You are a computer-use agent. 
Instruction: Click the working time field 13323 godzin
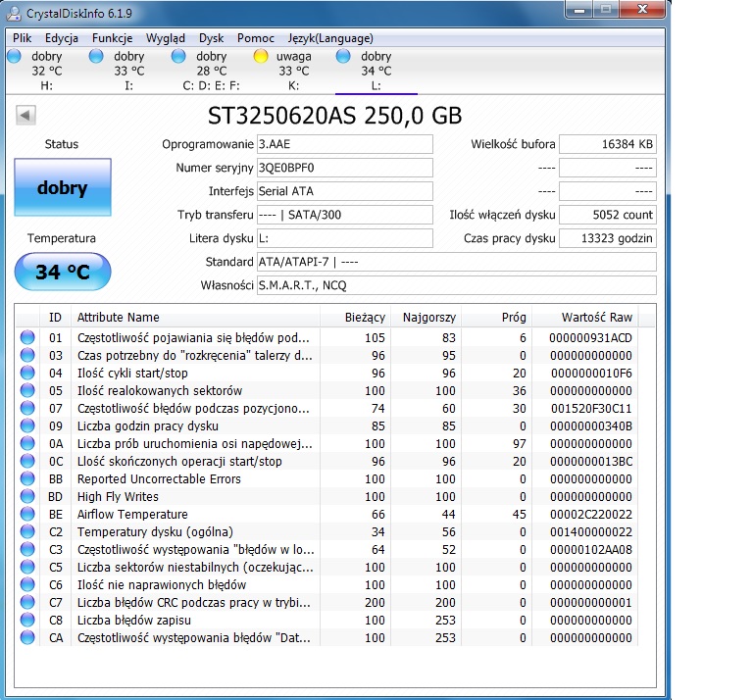point(608,238)
